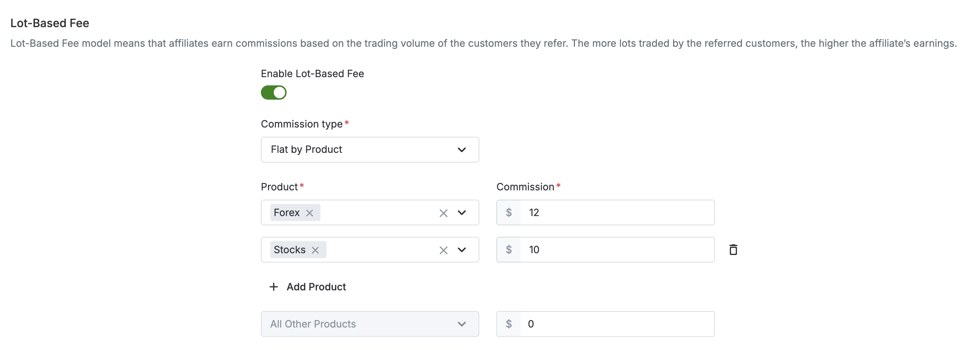This screenshot has height=350, width=980.
Task: Remove the Stocks tag chip
Action: tap(315, 250)
